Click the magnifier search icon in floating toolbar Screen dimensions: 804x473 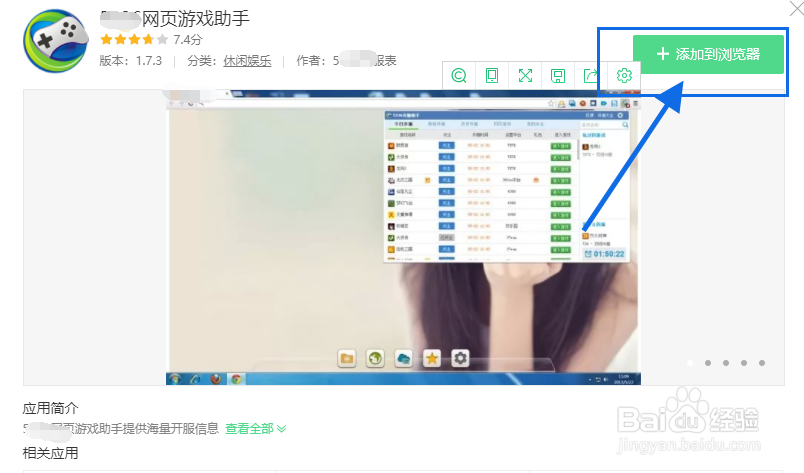(459, 76)
